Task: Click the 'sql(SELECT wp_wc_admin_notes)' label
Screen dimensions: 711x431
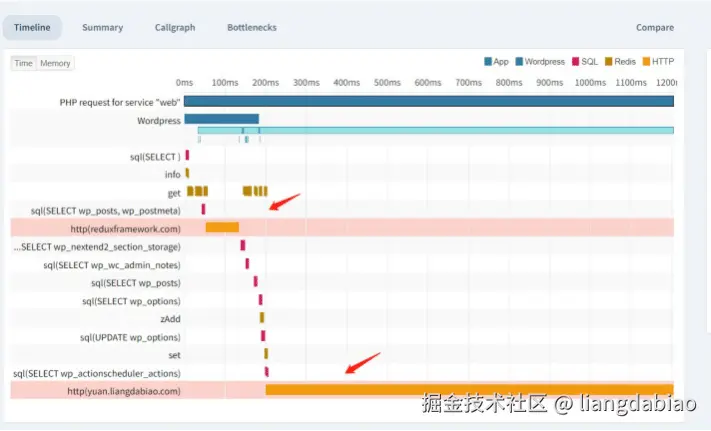Action: click(112, 265)
